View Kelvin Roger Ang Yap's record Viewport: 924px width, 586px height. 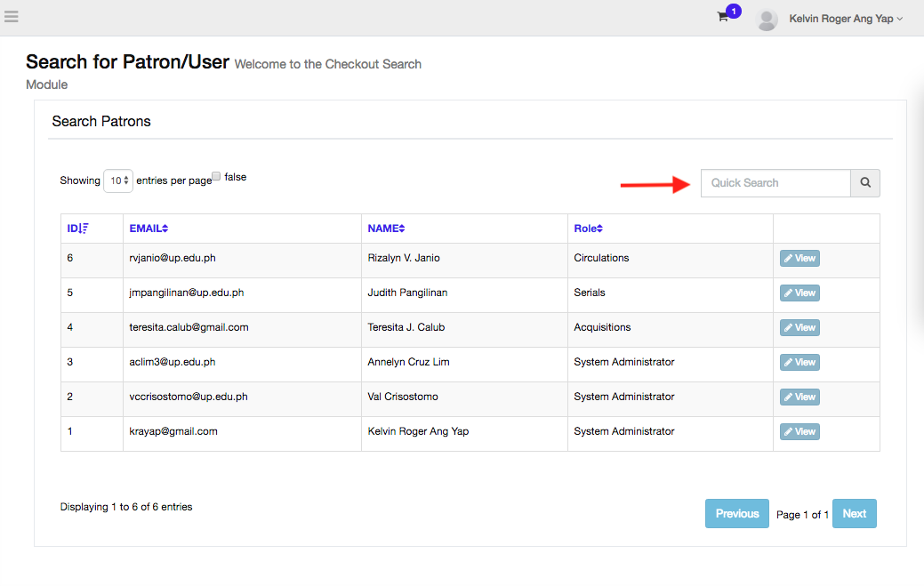tap(799, 431)
